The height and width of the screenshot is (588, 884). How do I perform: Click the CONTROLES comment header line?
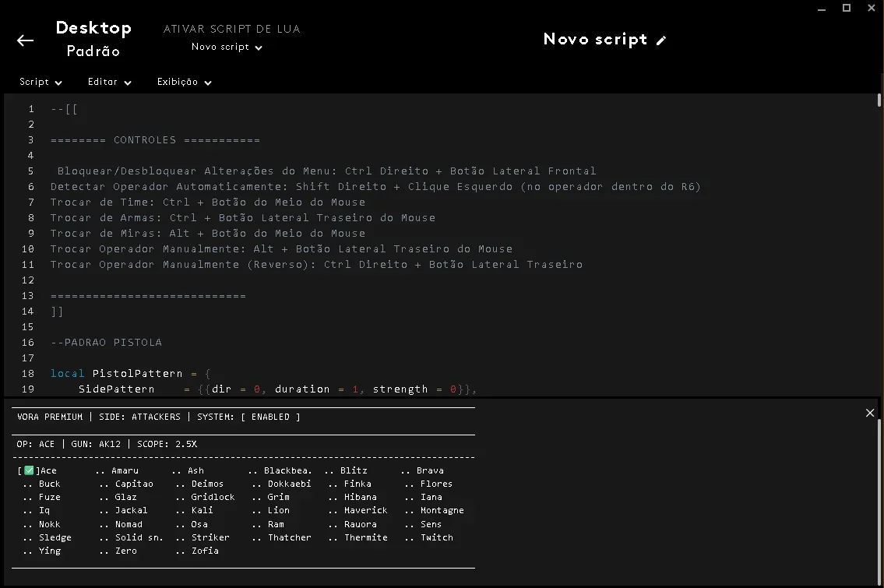pos(155,140)
